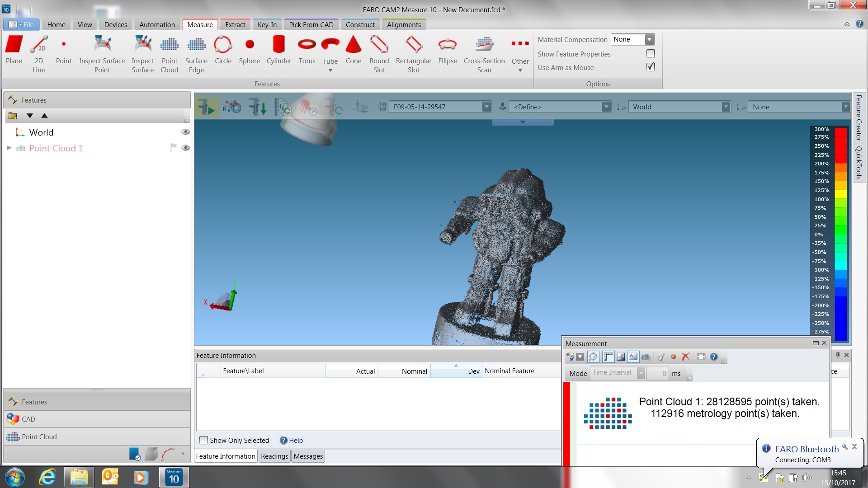Open the File menu button

tap(22, 25)
